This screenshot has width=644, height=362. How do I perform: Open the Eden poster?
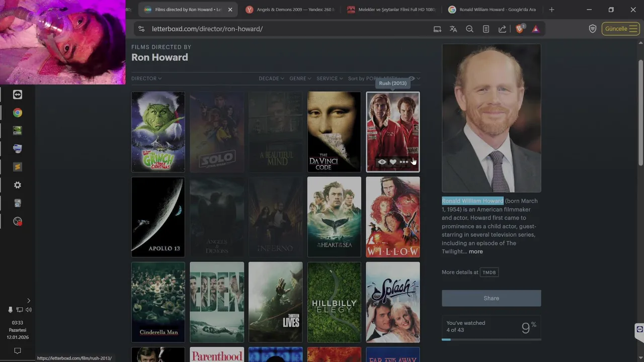tap(217, 302)
